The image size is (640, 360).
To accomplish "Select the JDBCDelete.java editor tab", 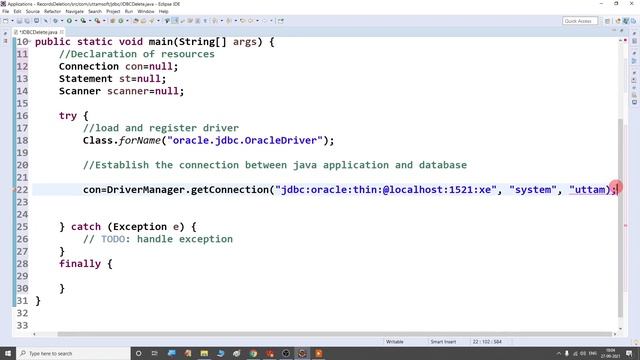I will [x=38, y=32].
